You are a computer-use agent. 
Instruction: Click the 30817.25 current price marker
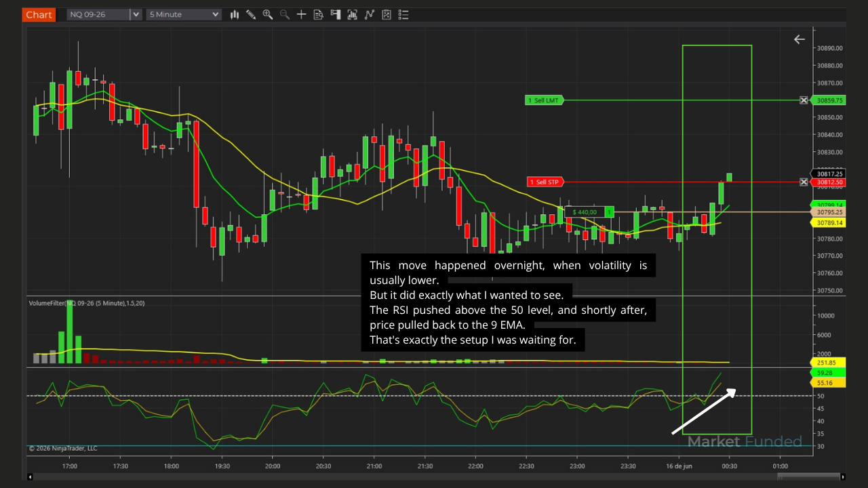(827, 174)
